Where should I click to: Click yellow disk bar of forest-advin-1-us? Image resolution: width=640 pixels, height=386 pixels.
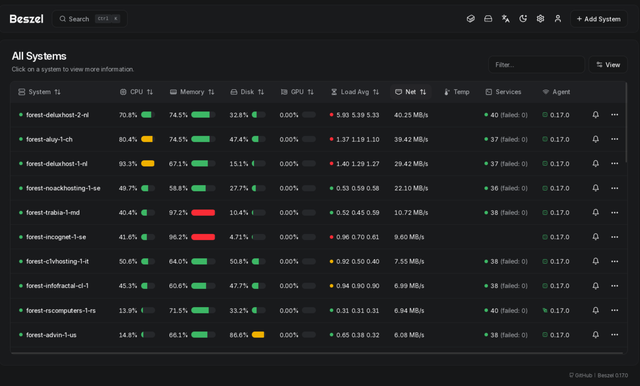point(258,335)
